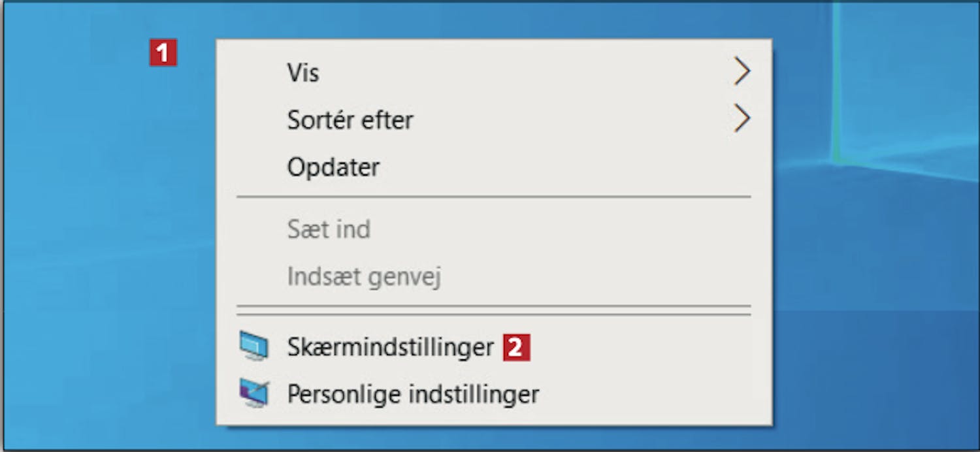
Task: Expand the chevron next to Sortér efter
Action: point(742,120)
